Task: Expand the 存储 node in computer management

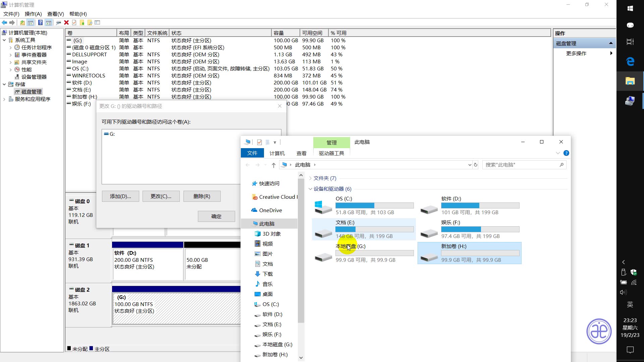Action: click(x=4, y=84)
